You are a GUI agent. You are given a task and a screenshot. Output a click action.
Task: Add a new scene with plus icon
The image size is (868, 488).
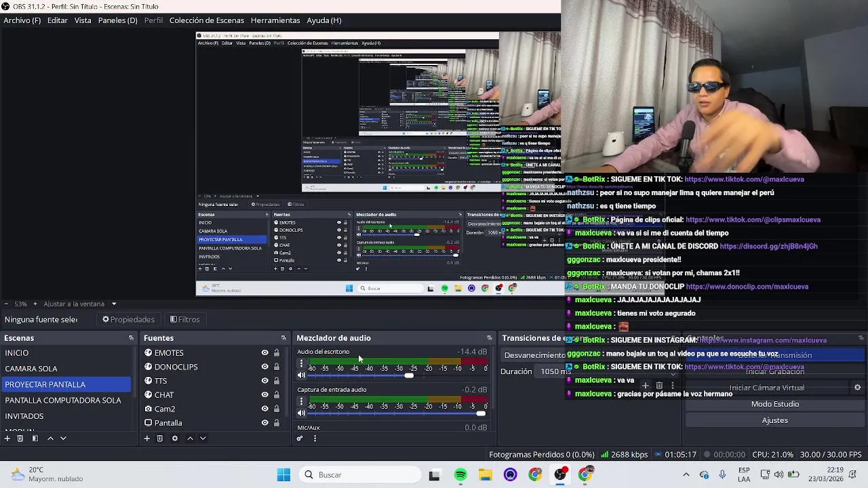(x=7, y=439)
